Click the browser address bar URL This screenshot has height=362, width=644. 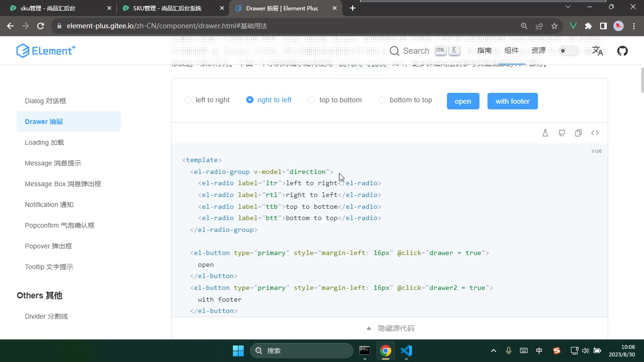click(x=167, y=26)
